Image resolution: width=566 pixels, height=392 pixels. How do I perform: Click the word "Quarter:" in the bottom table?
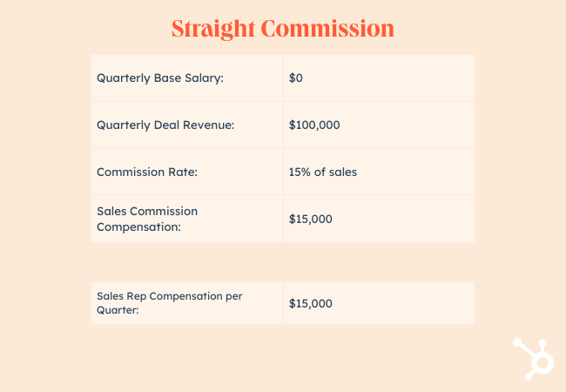(118, 310)
